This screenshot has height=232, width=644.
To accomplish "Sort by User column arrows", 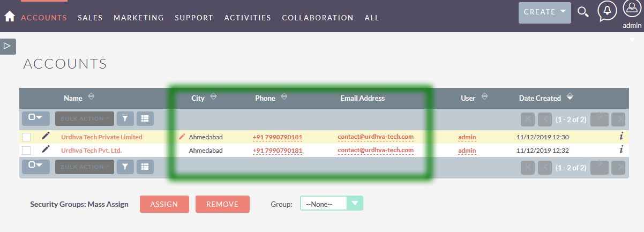I will point(484,97).
